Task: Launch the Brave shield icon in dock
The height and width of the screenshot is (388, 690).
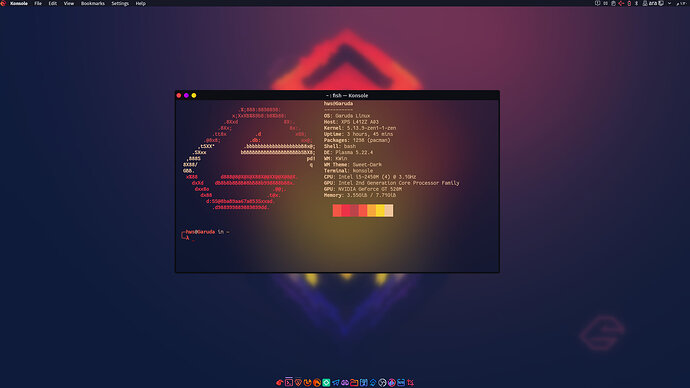Action: click(x=298, y=383)
